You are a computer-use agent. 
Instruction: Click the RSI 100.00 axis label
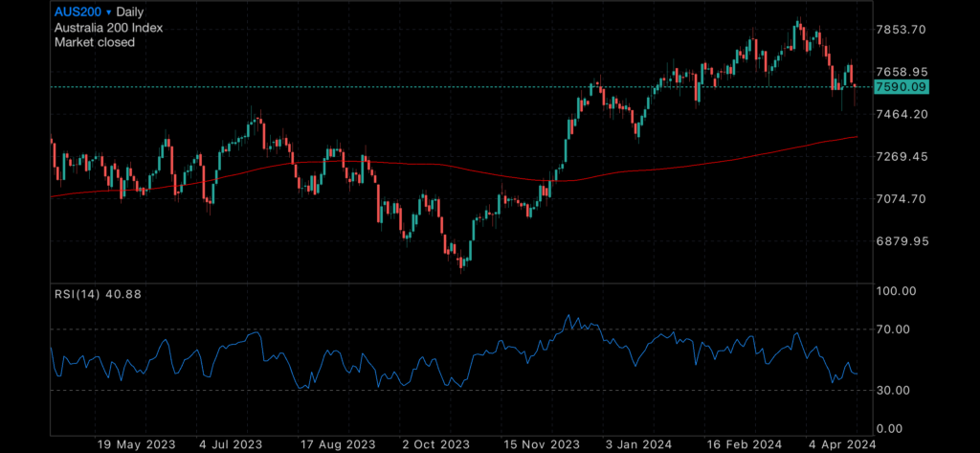[x=896, y=291]
